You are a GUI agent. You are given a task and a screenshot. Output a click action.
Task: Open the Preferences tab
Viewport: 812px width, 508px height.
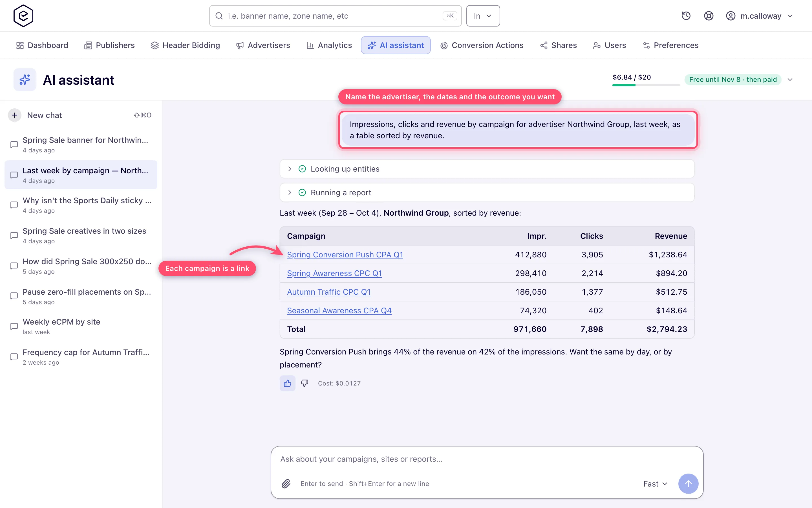click(670, 45)
